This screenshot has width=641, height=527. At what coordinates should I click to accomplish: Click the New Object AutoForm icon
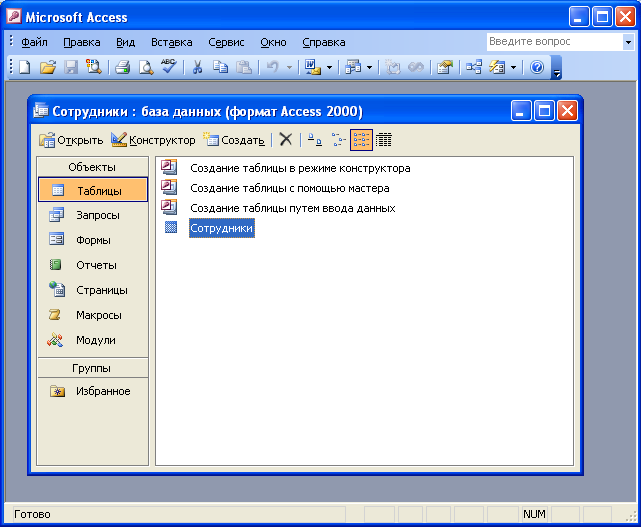point(497,67)
